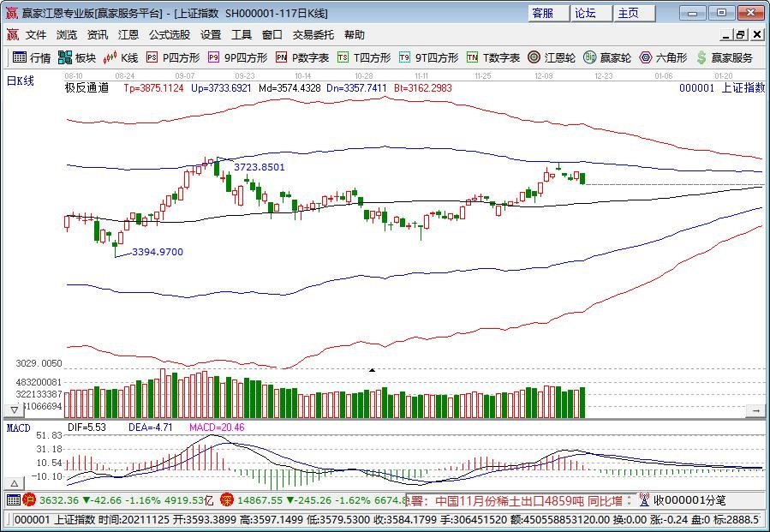This screenshot has width=770, height=532.
Task: Click the 极反通道 indicator name
Action: (x=87, y=88)
